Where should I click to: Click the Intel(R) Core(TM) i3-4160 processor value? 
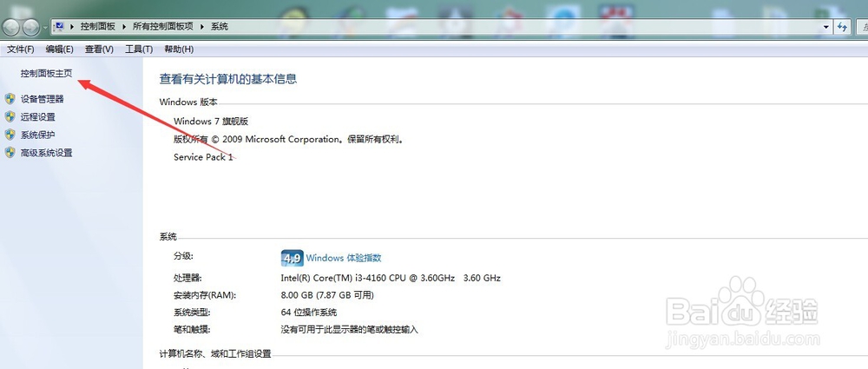(391, 278)
